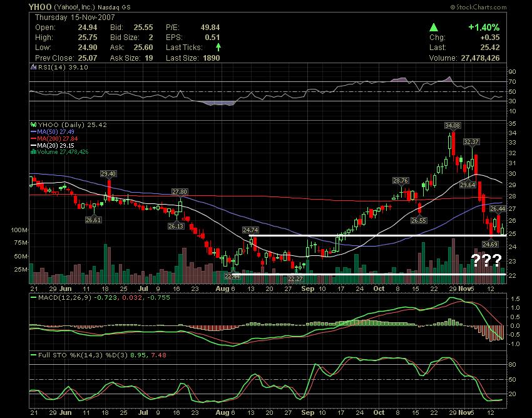
Task: Click the small icon before RSI(14)
Action: coord(34,67)
